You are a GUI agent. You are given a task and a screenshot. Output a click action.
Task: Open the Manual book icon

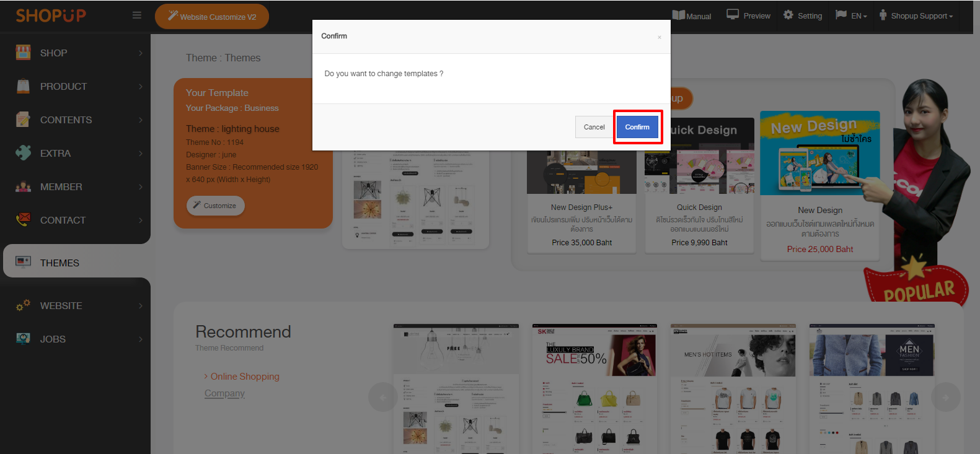coord(679,15)
